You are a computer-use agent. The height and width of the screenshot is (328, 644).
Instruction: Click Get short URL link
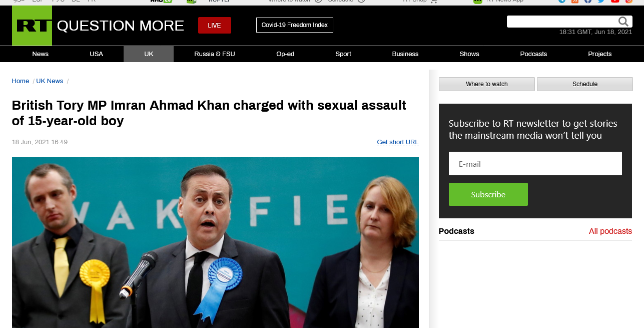398,142
